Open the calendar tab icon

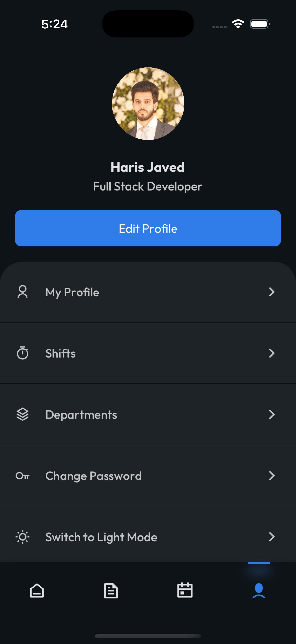(x=185, y=590)
